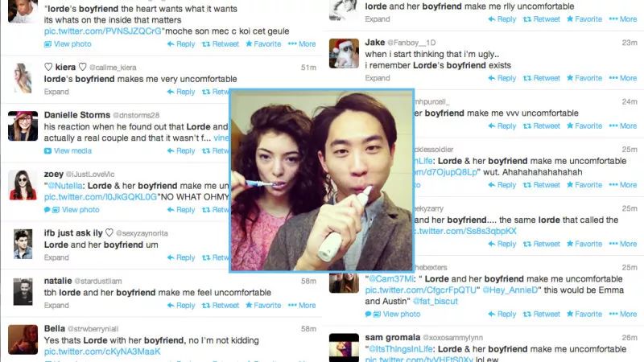This screenshot has height=362, width=644.
Task: Open @Hey_AnnieD mention link
Action: tap(510, 290)
